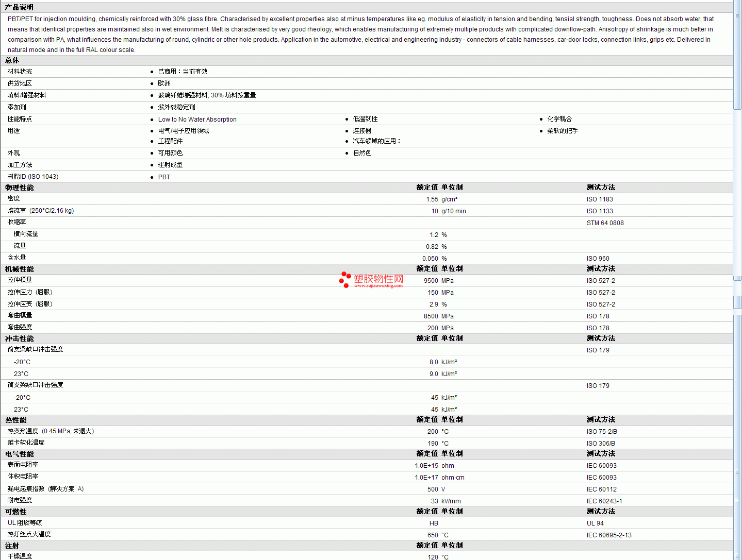Click the 总体 section header
The image size is (742, 560).
pos(12,60)
